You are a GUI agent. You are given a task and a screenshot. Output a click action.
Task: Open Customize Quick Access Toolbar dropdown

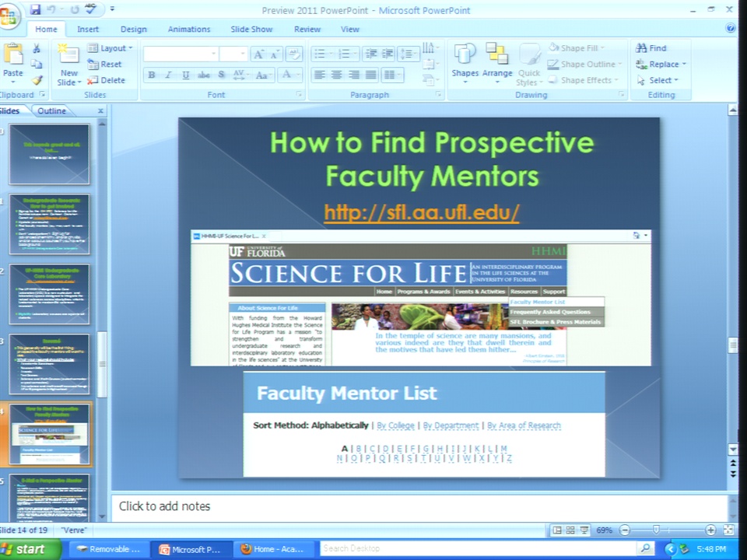click(112, 9)
